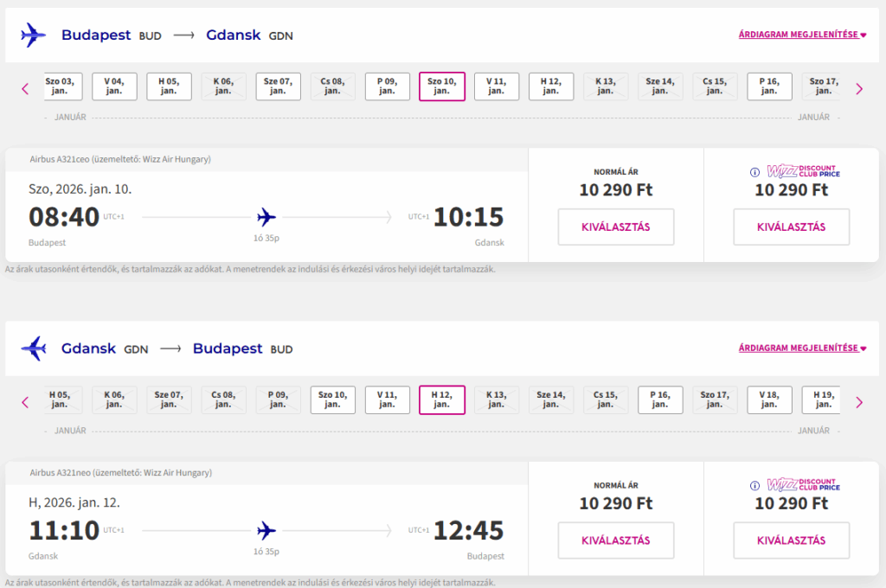Click the 08:40 Budapest departure flight card
The image size is (886, 588).
(266, 216)
